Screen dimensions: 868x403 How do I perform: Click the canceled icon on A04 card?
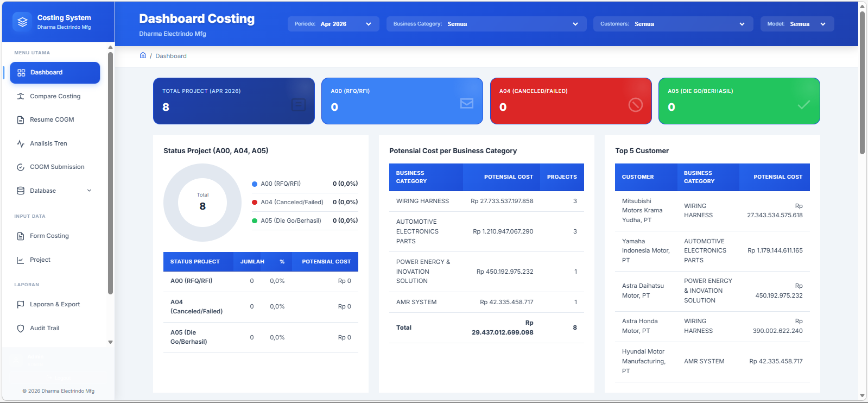point(636,105)
